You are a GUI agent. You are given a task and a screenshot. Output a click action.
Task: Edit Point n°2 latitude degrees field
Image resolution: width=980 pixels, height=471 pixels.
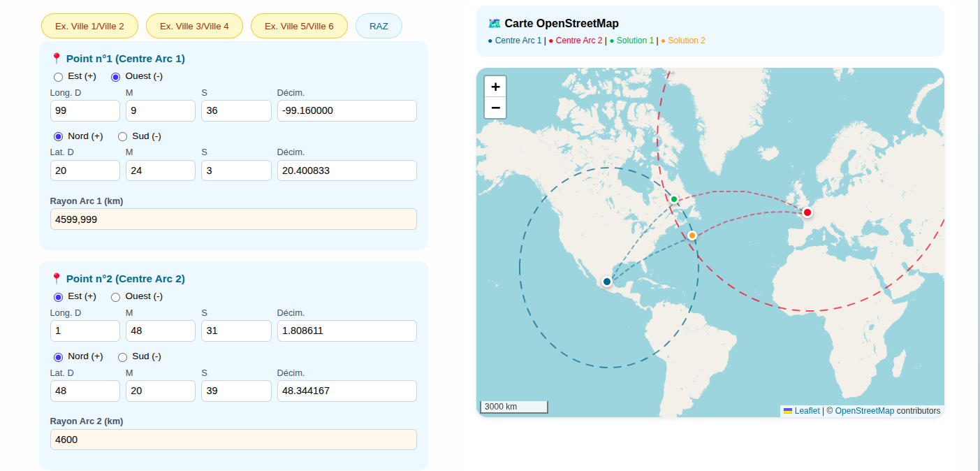tap(85, 391)
